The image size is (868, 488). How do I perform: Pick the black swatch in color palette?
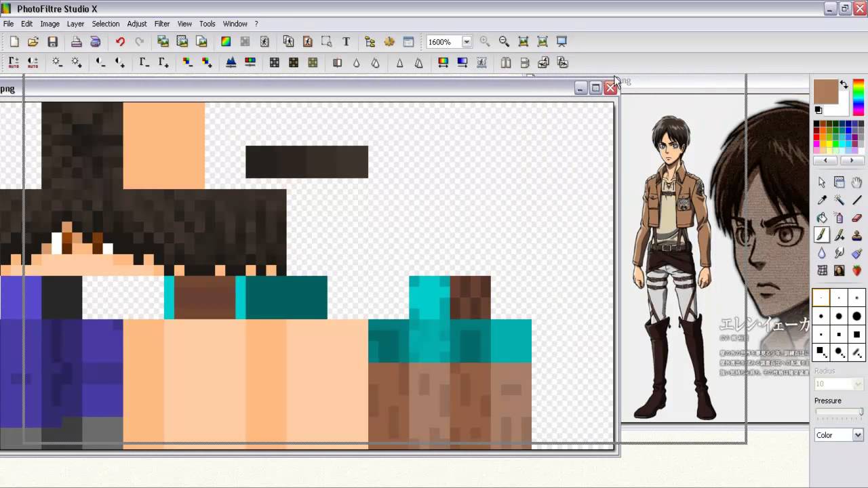click(817, 123)
